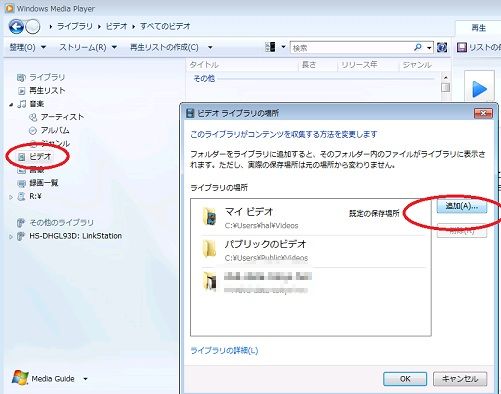This screenshot has height=394, width=501.
Task: Open Help via the blue question icon
Action: (442, 47)
